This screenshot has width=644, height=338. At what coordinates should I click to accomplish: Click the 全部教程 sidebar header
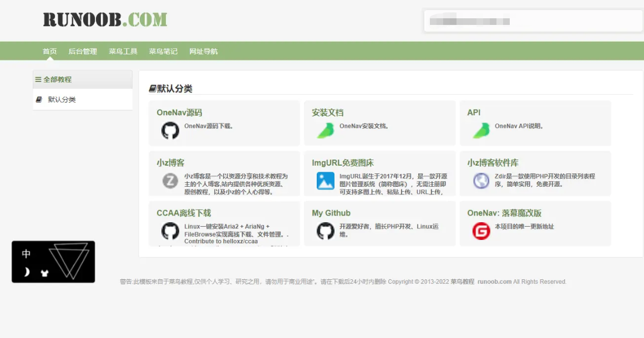(83, 79)
